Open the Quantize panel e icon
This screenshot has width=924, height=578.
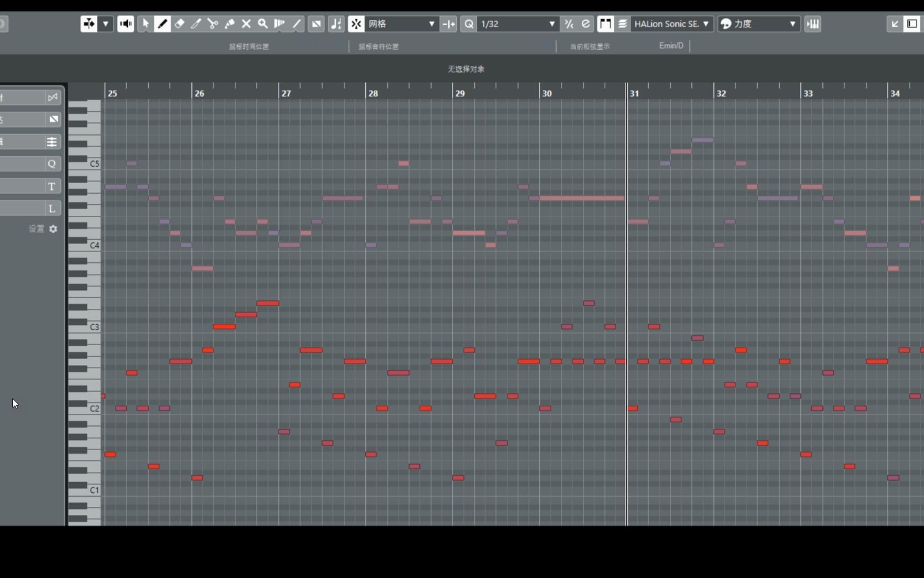[x=586, y=24]
